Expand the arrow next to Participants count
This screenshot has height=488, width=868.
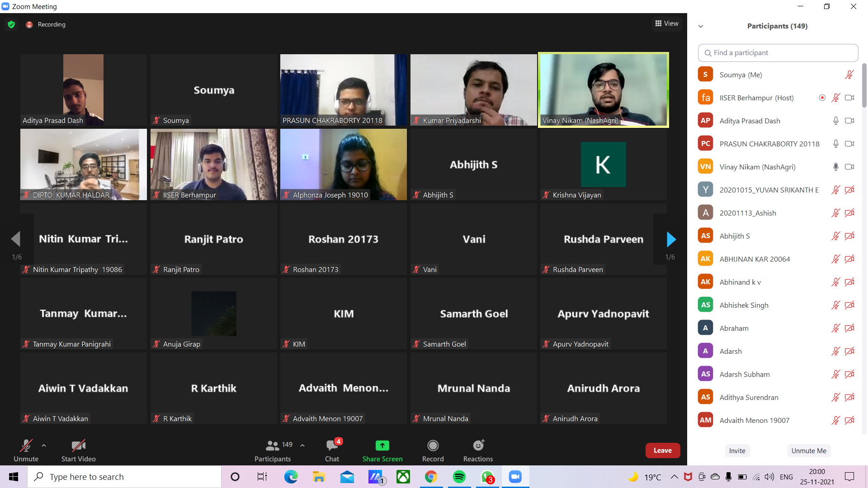pyautogui.click(x=302, y=446)
